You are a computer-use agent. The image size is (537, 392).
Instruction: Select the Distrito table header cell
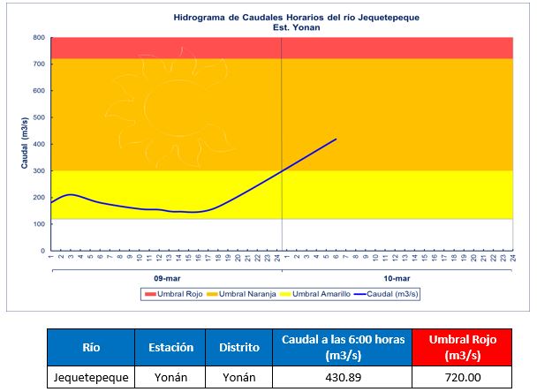[x=238, y=347]
